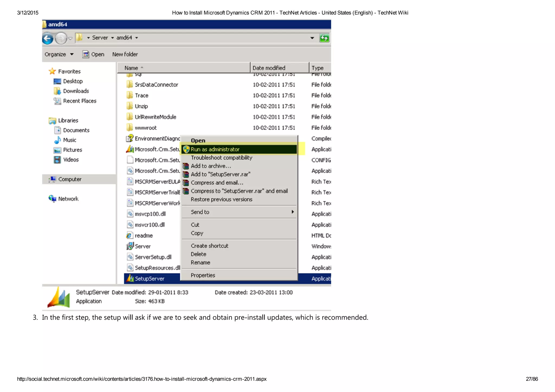555x392 pixels.
Task: Choose Troubleshoot compatibility
Action: [x=239, y=158]
